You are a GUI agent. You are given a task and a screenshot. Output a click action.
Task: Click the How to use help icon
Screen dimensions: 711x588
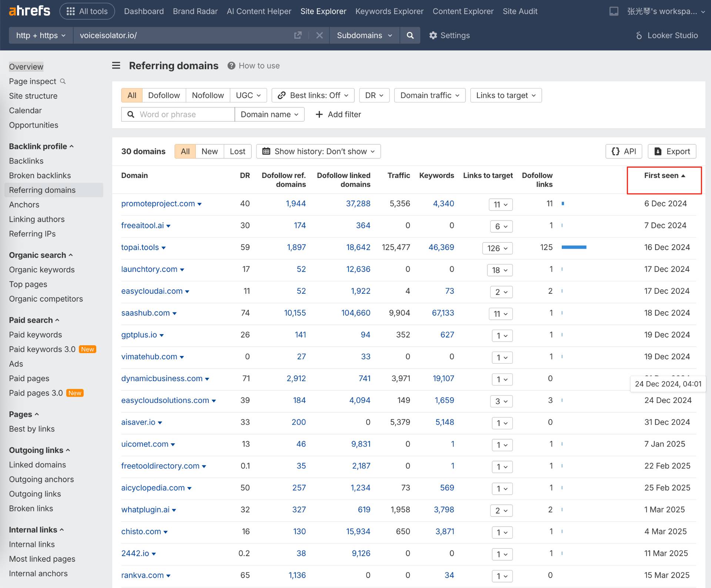point(231,65)
